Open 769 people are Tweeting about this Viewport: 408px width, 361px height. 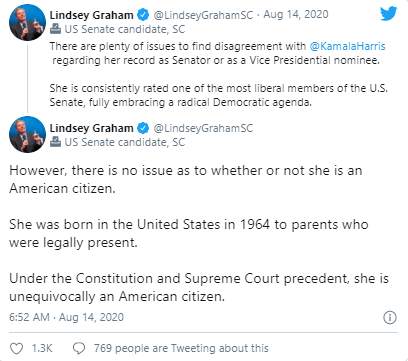tap(181, 348)
